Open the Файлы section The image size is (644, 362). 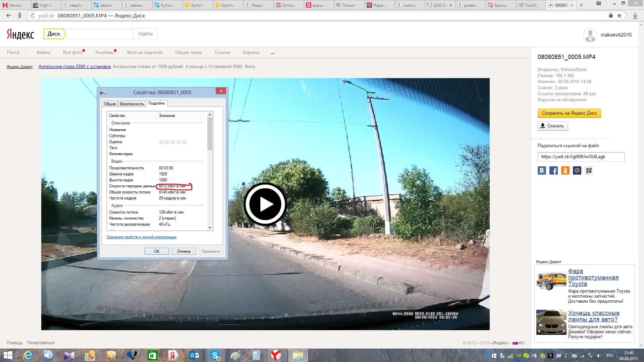tap(43, 53)
